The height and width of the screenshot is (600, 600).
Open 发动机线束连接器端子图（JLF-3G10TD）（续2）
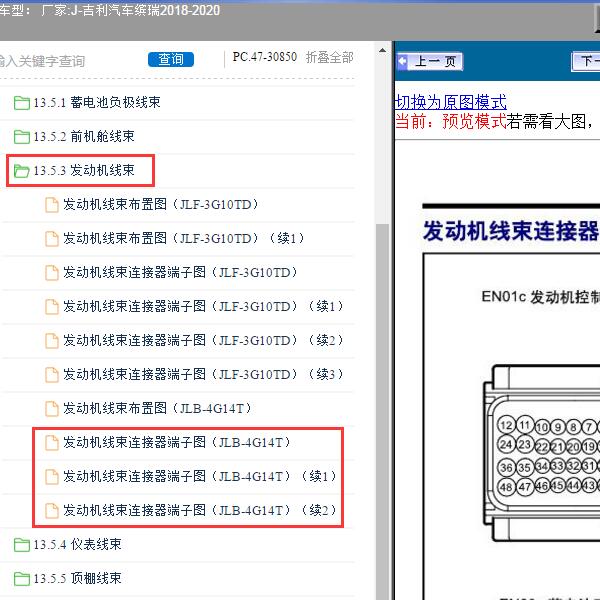tap(204, 341)
